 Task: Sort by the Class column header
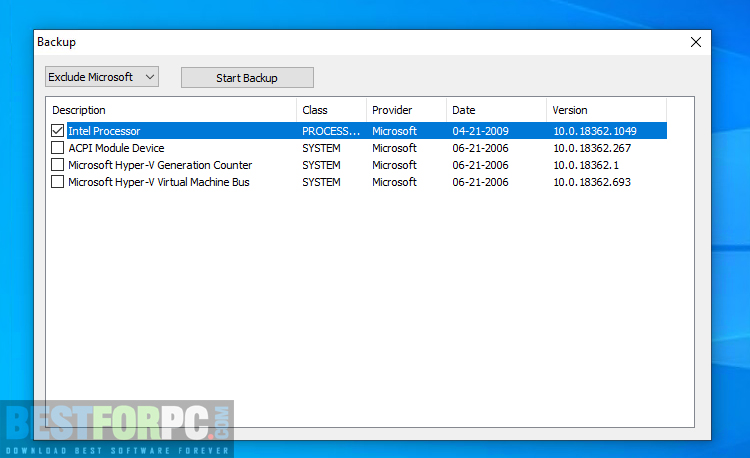tap(331, 110)
